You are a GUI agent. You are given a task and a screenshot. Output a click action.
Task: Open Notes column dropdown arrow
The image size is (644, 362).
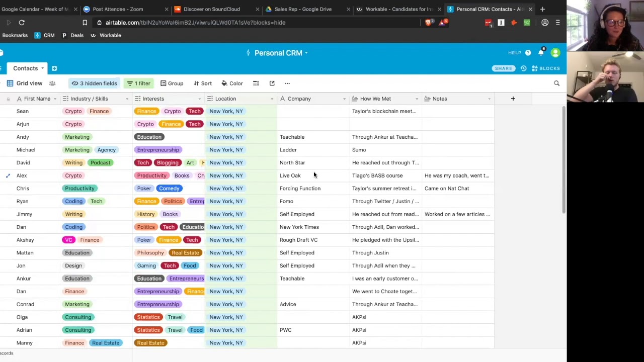click(489, 99)
